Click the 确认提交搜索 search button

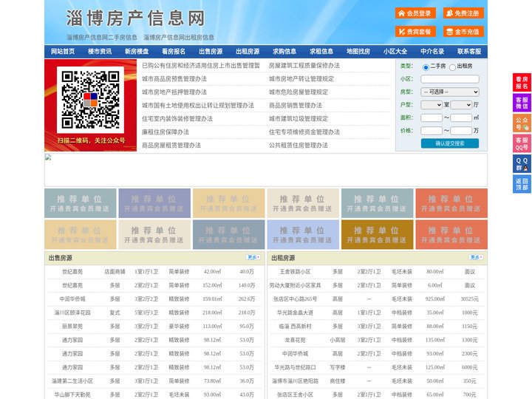[x=450, y=143]
